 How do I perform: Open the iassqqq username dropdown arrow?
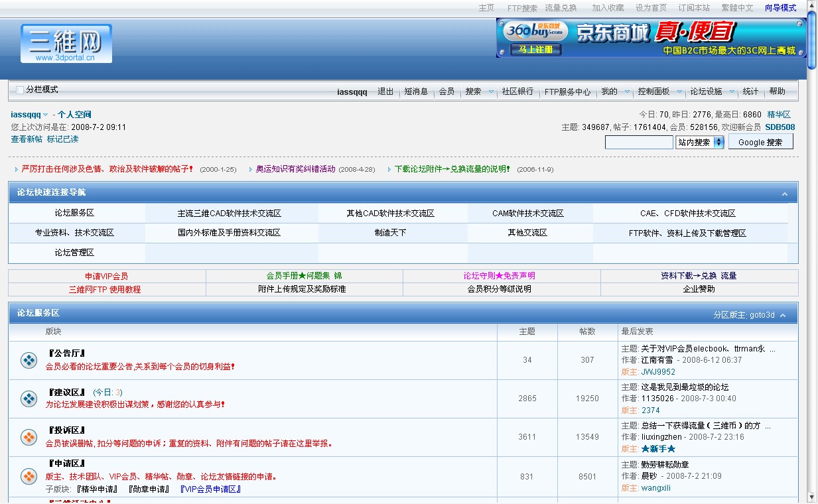[46, 115]
